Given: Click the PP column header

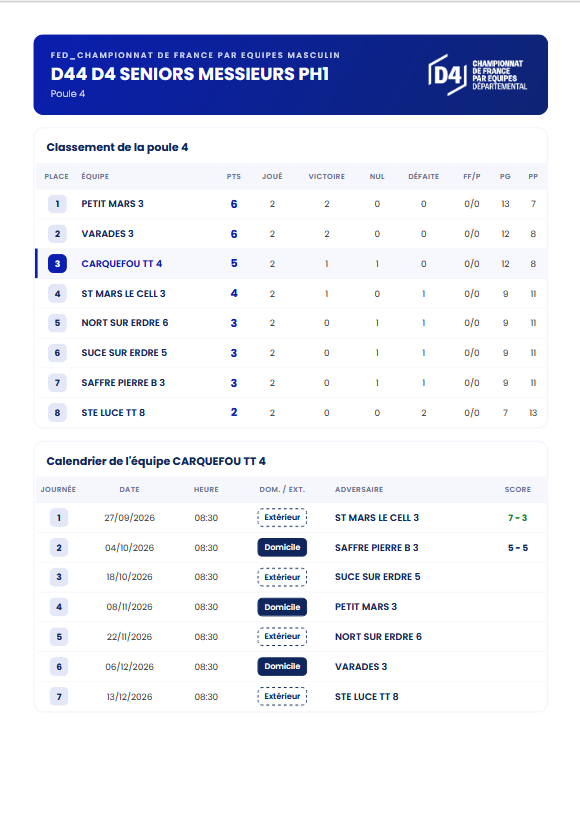Looking at the screenshot, I should [x=533, y=177].
